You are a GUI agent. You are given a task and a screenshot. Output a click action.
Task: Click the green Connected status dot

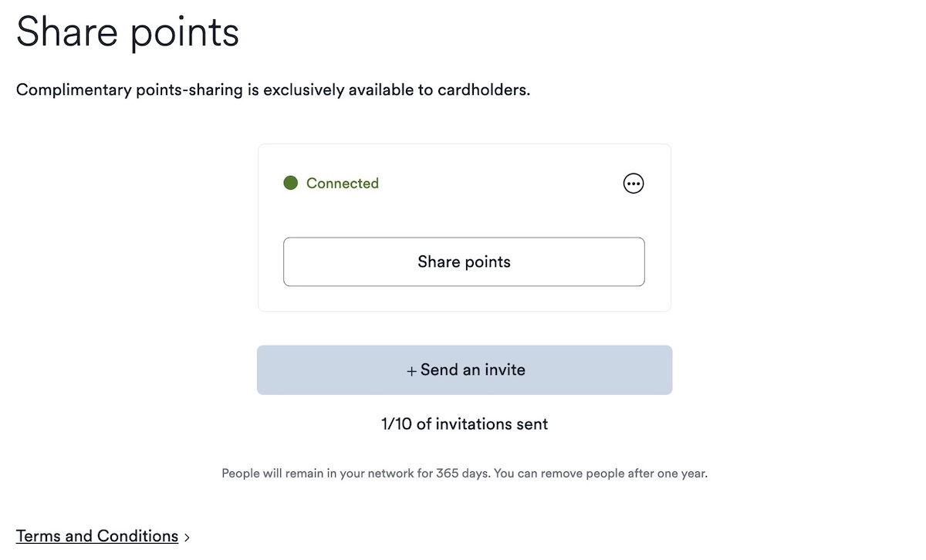click(x=290, y=184)
